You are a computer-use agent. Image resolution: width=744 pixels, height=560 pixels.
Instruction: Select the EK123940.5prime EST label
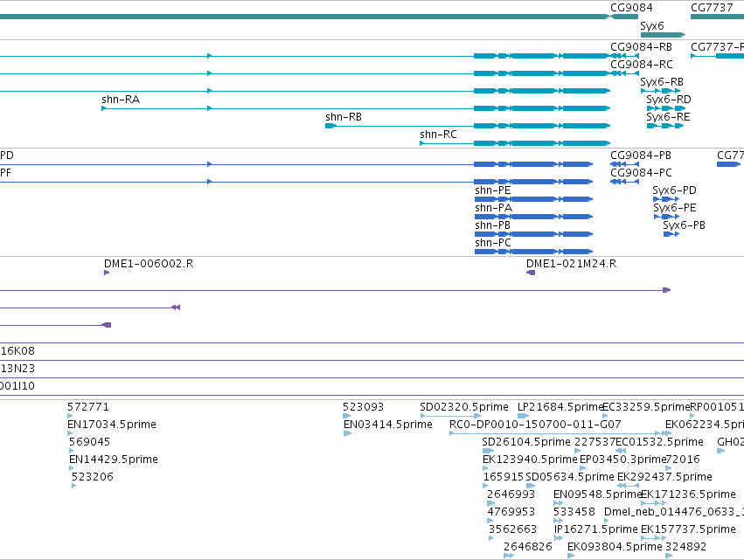coord(530,460)
